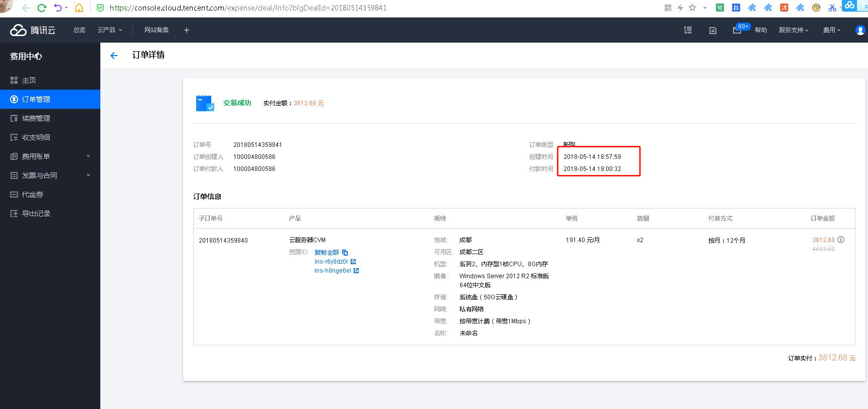Click the back arrow beside 订单详情
This screenshot has width=868, height=409.
114,56
